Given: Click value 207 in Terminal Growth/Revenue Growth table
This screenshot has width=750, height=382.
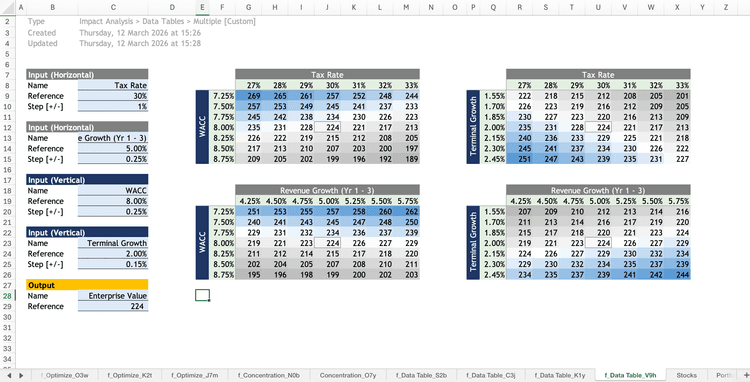Looking at the screenshot, I should coord(520,212).
